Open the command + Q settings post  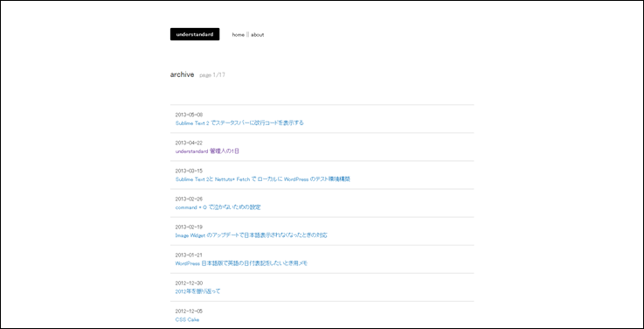[x=218, y=207]
